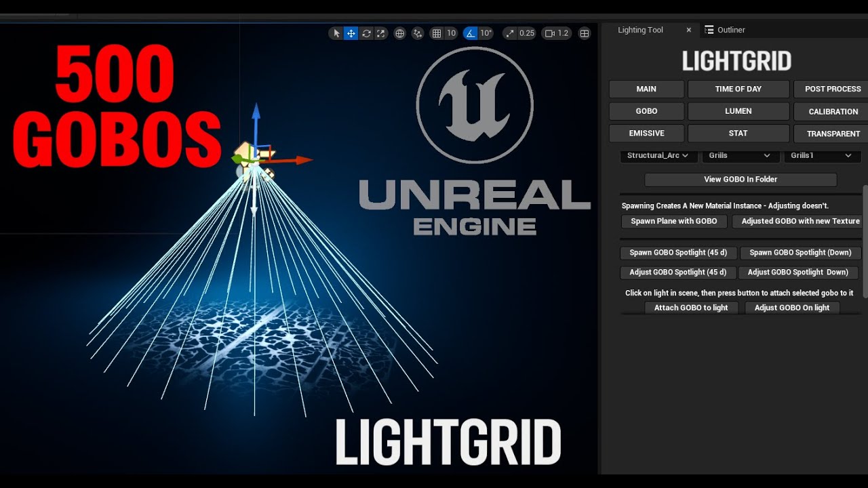Open camera speed 1.2 setting
This screenshot has width=868, height=488.
(x=557, y=33)
